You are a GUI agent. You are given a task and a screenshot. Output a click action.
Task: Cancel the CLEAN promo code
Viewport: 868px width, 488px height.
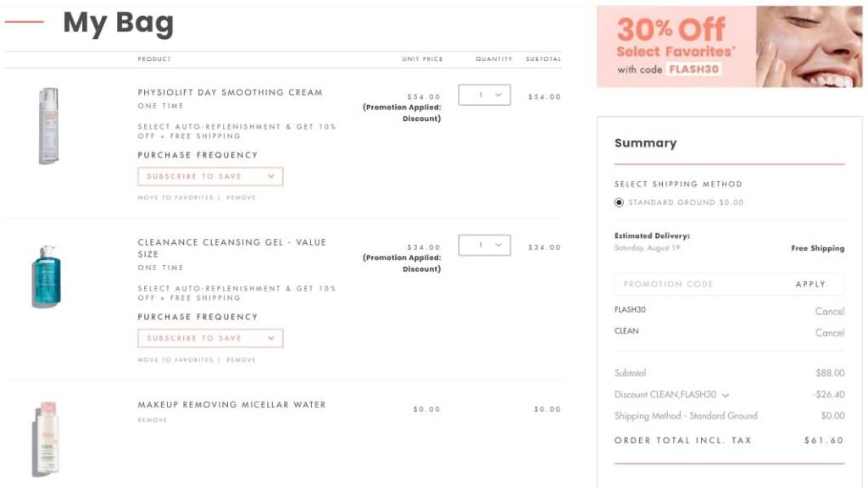[x=829, y=332]
